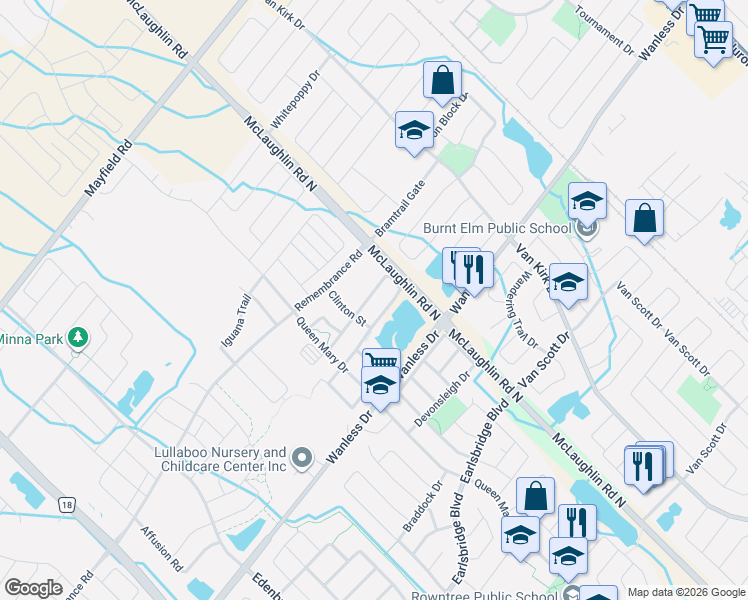Open the school marker below the grocery cart on Wanless Dr

[380, 386]
